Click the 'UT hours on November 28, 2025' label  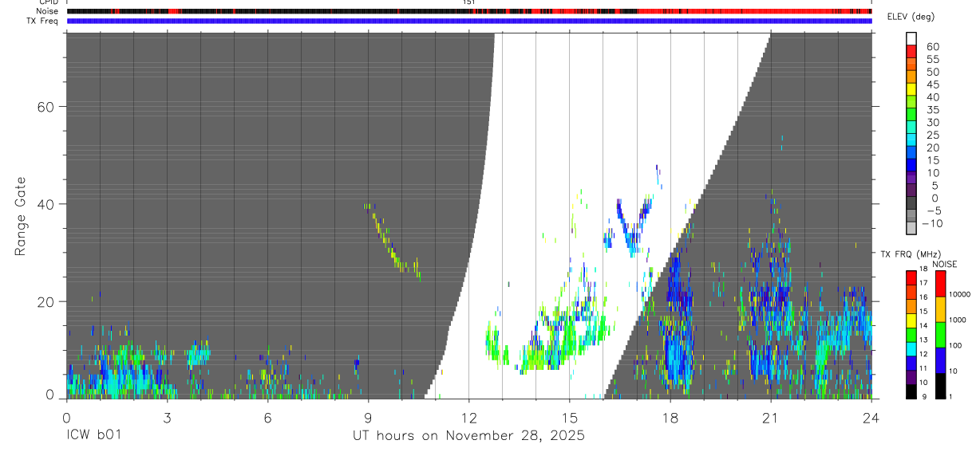coord(469,436)
